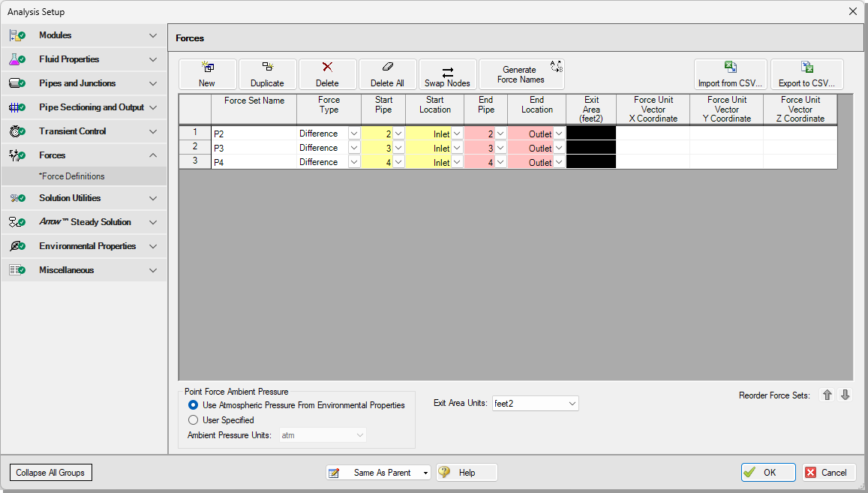Close the Analysis Setup window

(853, 12)
